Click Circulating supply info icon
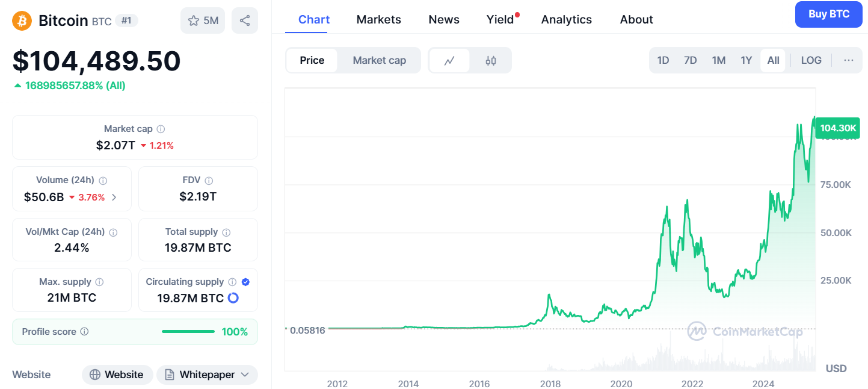 (x=232, y=282)
